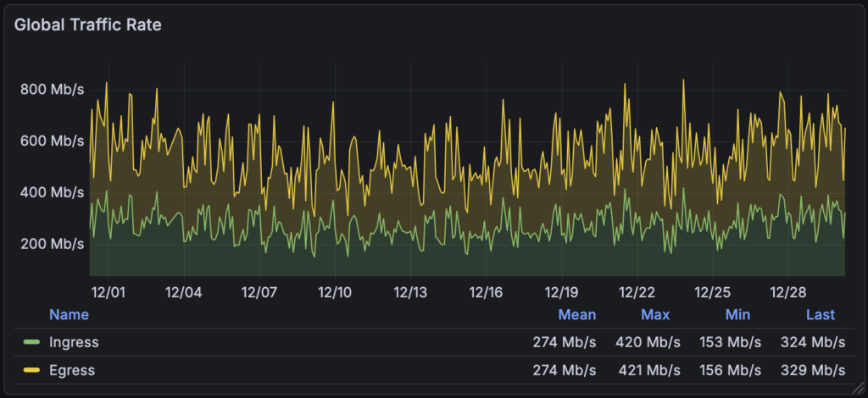
Task: Select the 12/10 tick on the x-axis
Action: point(334,293)
